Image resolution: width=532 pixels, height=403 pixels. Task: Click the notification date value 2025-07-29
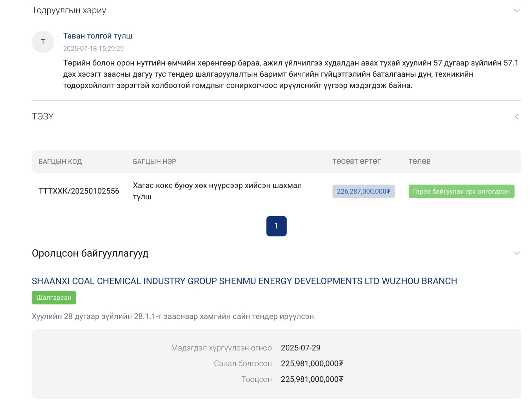(301, 348)
